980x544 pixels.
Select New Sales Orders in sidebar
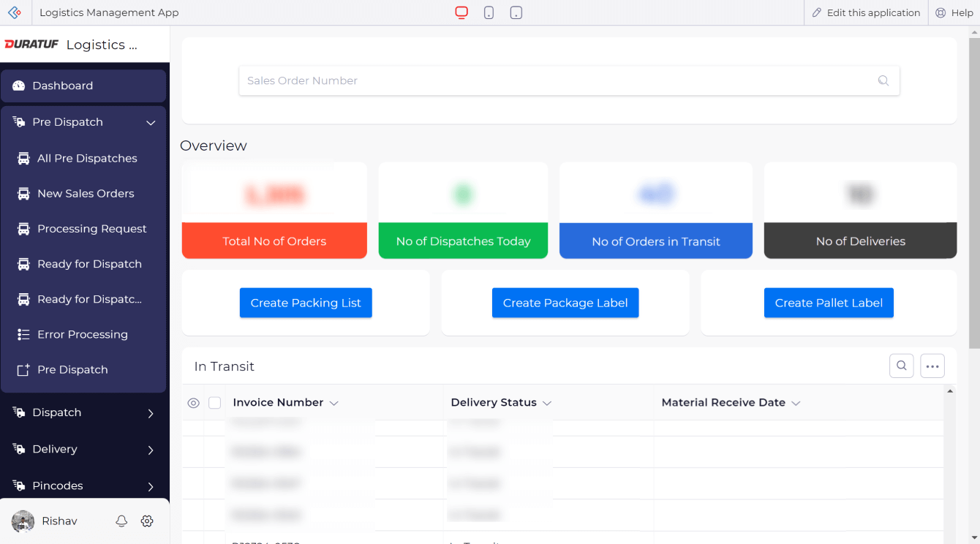[x=86, y=194]
